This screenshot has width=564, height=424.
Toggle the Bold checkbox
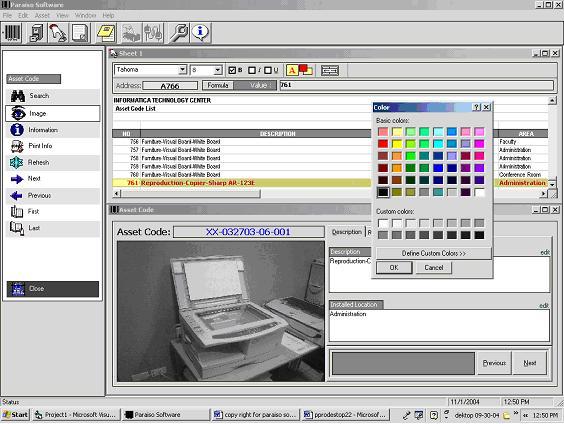click(232, 70)
